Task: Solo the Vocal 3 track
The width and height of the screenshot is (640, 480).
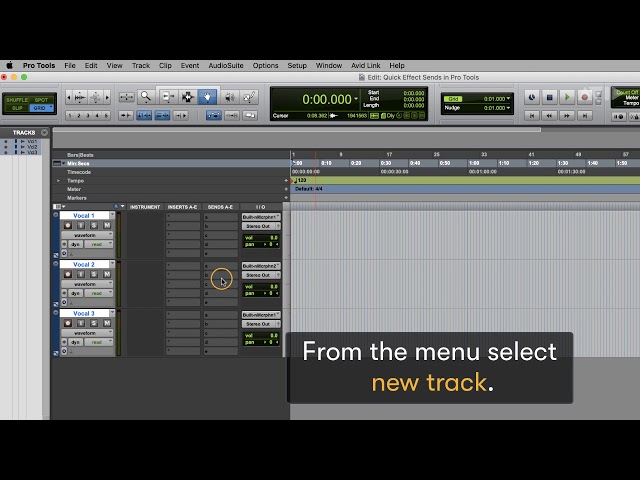Action: coord(94,323)
